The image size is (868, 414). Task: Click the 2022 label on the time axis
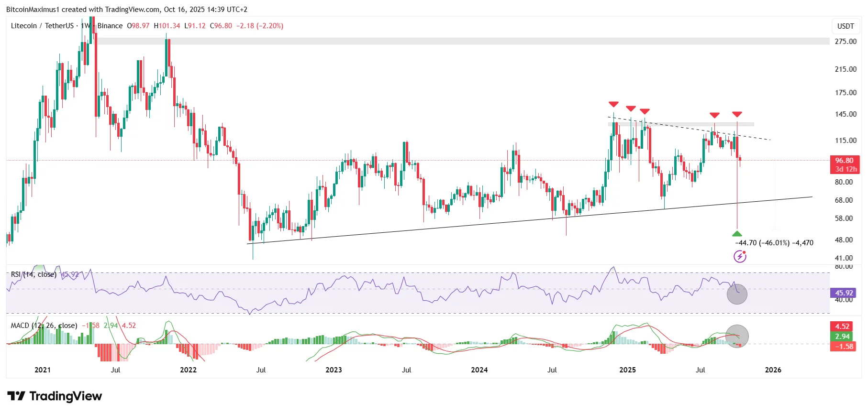[x=188, y=370]
